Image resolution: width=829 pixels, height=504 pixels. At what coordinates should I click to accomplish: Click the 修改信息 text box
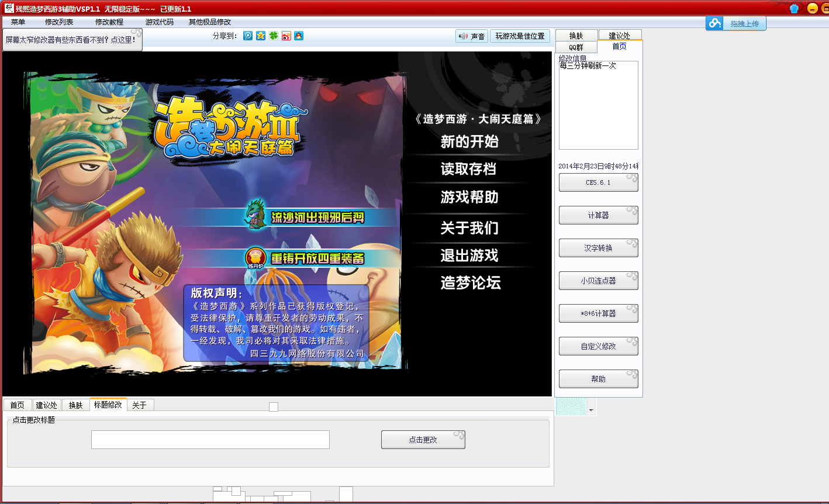pyautogui.click(x=599, y=105)
